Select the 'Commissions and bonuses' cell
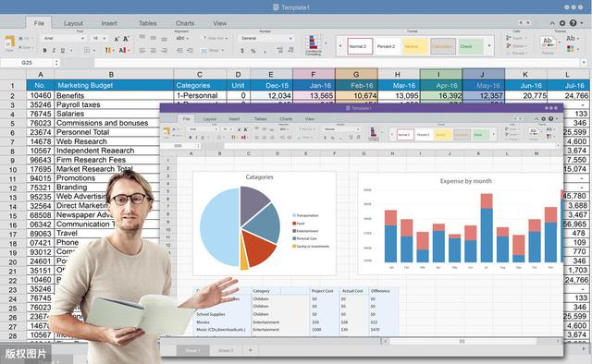This screenshot has height=364, width=592. (x=102, y=123)
